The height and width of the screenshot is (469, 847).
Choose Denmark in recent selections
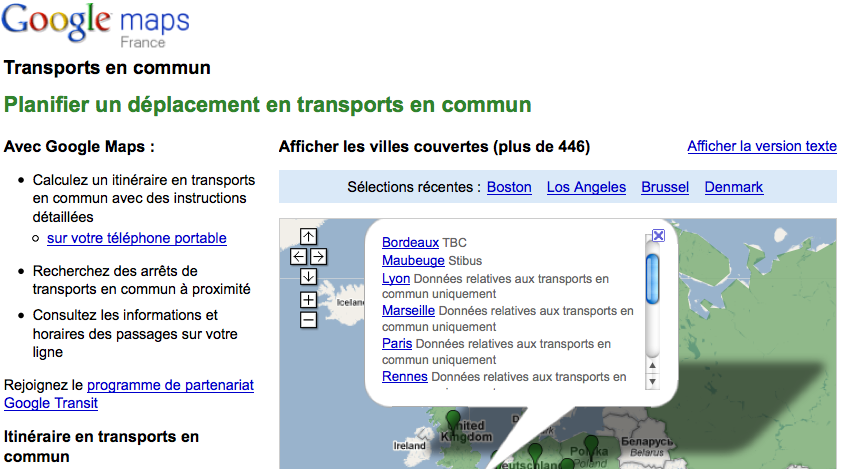coord(734,187)
